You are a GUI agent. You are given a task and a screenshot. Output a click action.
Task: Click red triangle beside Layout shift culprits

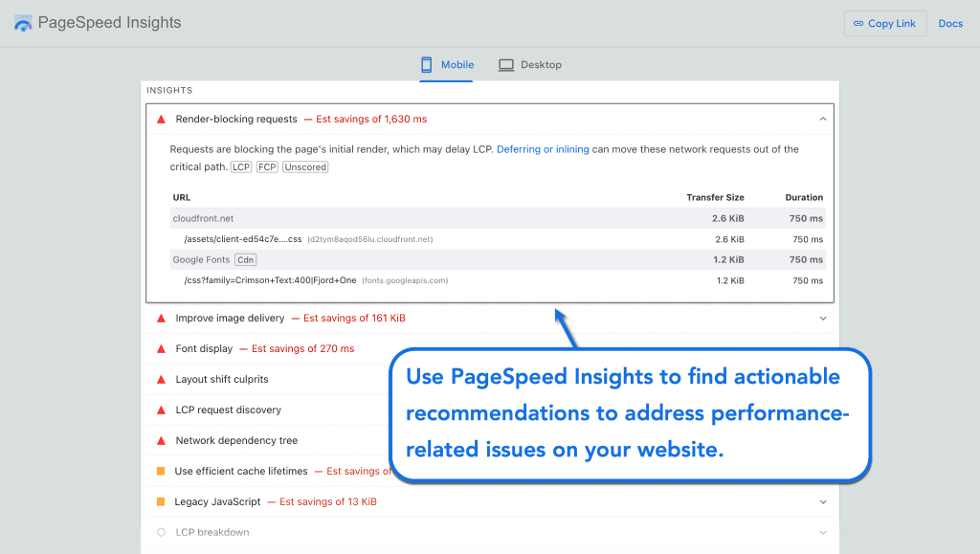point(161,380)
